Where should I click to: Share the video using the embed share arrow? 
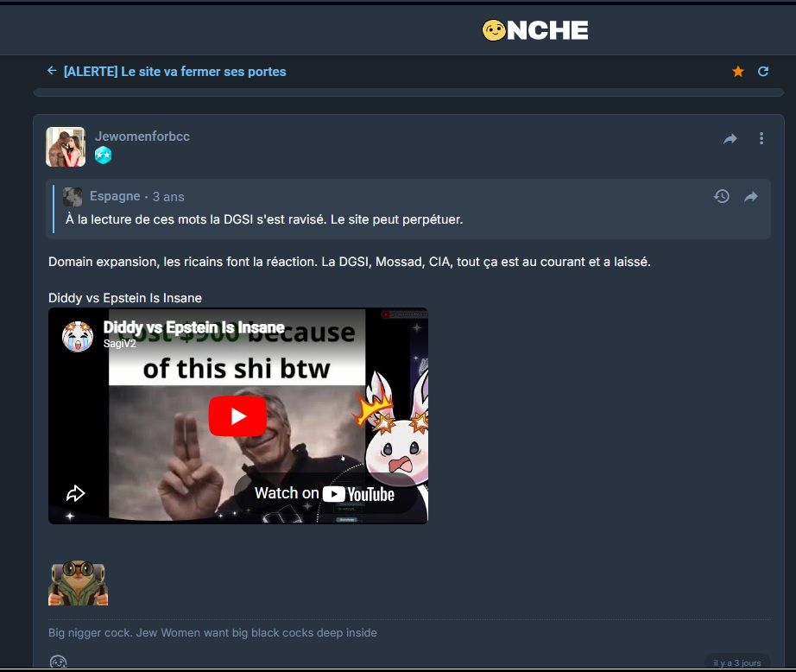click(x=76, y=492)
